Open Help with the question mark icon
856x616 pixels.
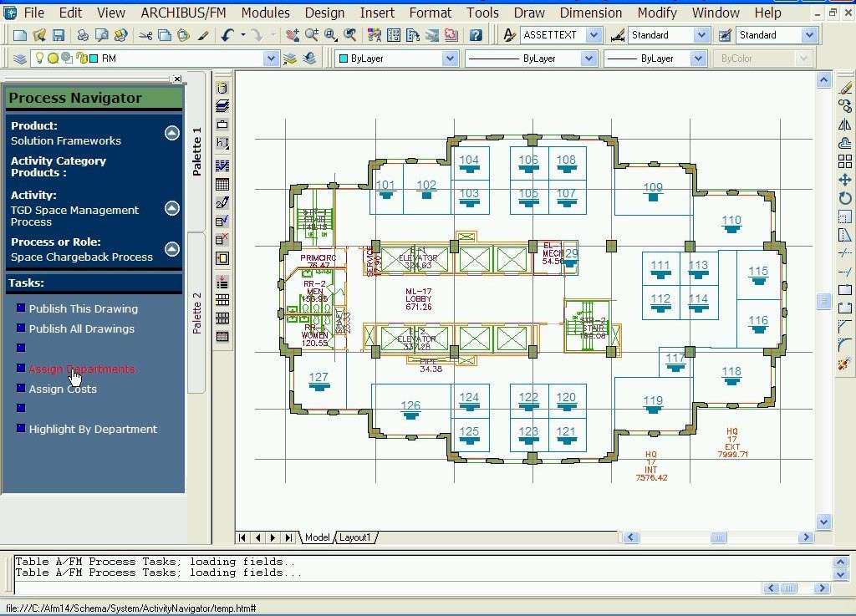[x=476, y=35]
